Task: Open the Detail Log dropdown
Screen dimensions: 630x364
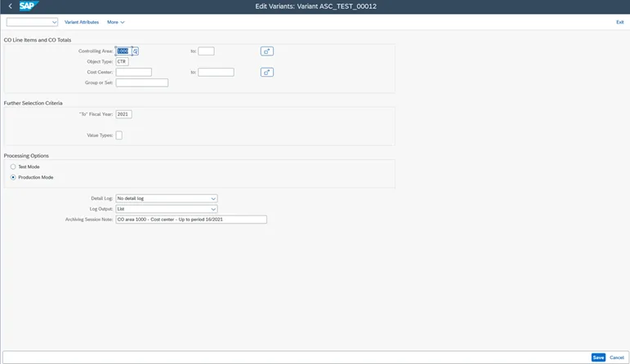Action: [x=167, y=198]
